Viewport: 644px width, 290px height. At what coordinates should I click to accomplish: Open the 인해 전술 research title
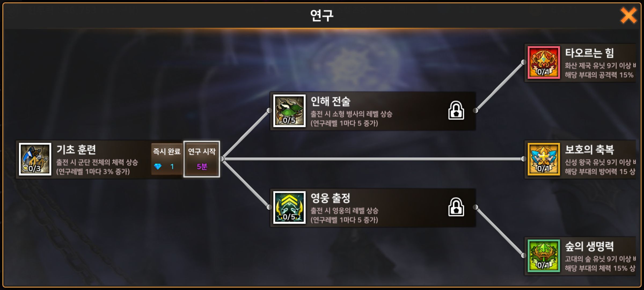click(x=330, y=102)
